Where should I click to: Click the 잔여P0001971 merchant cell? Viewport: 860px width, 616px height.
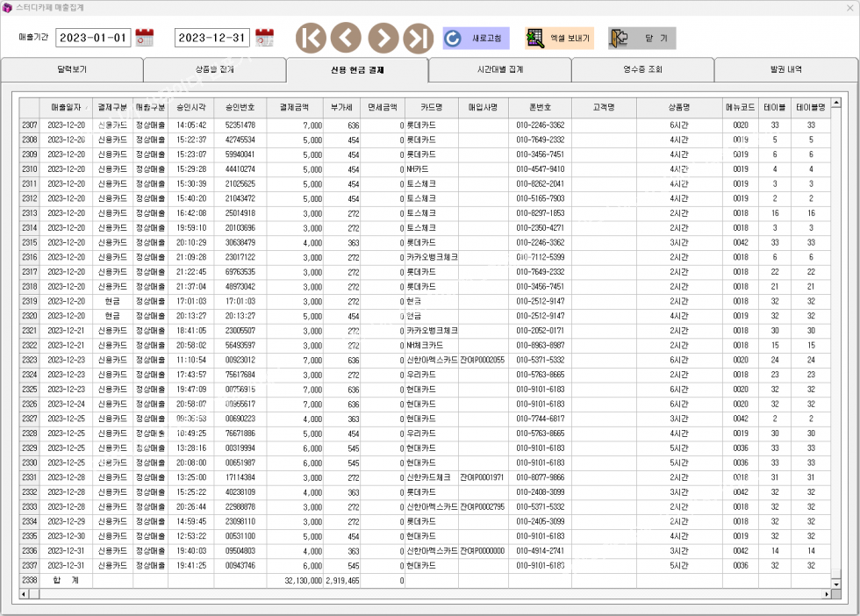tap(483, 477)
